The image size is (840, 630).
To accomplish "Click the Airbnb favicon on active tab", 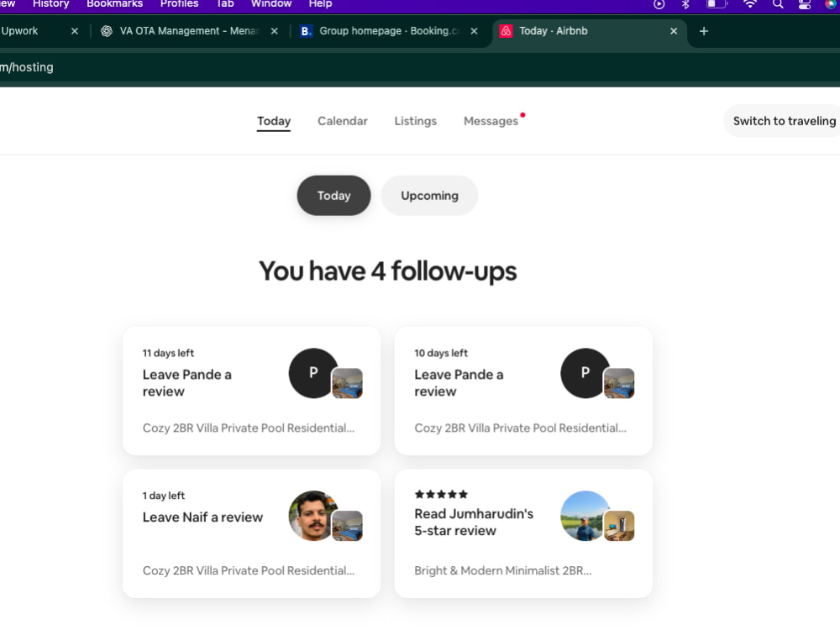I will (x=506, y=31).
